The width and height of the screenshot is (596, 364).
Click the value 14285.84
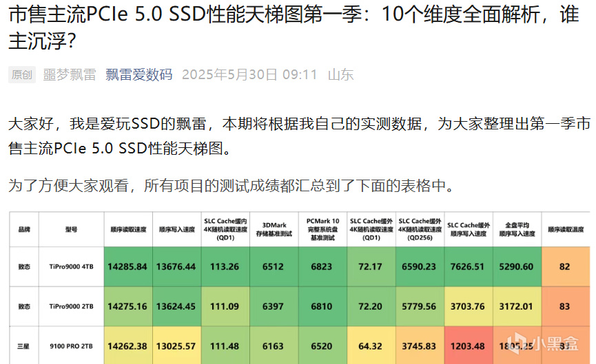127,266
